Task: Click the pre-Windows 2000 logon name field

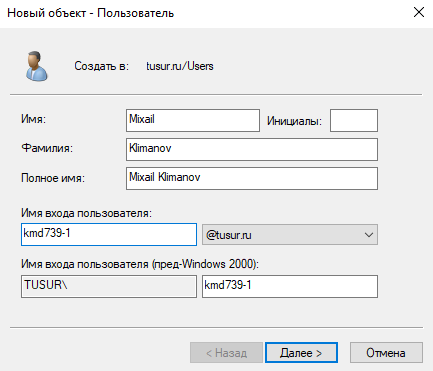Action: (290, 286)
